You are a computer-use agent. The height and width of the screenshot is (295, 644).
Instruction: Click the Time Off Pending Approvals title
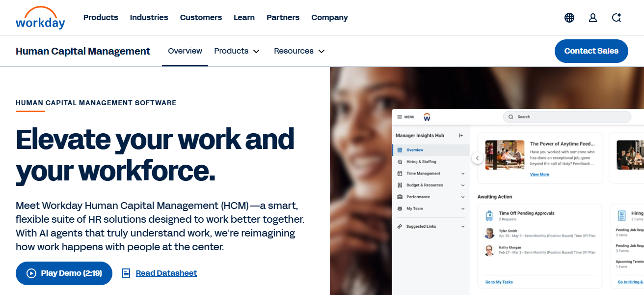(x=527, y=213)
